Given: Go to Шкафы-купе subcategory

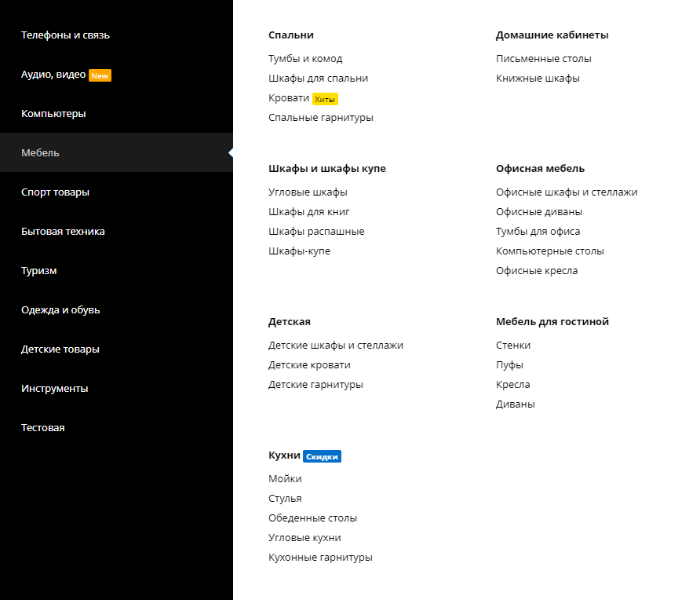Looking at the screenshot, I should tap(299, 251).
